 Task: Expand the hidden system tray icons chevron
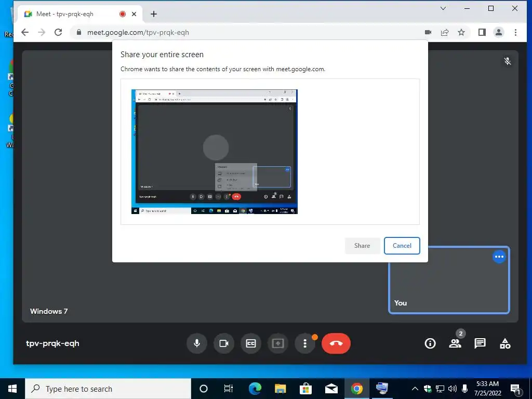click(415, 389)
